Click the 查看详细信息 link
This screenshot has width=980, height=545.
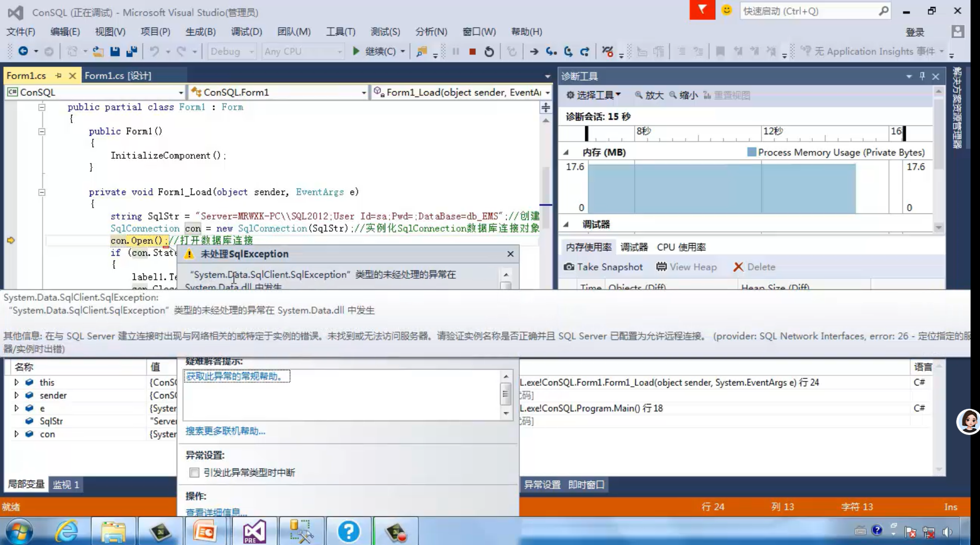pos(216,512)
